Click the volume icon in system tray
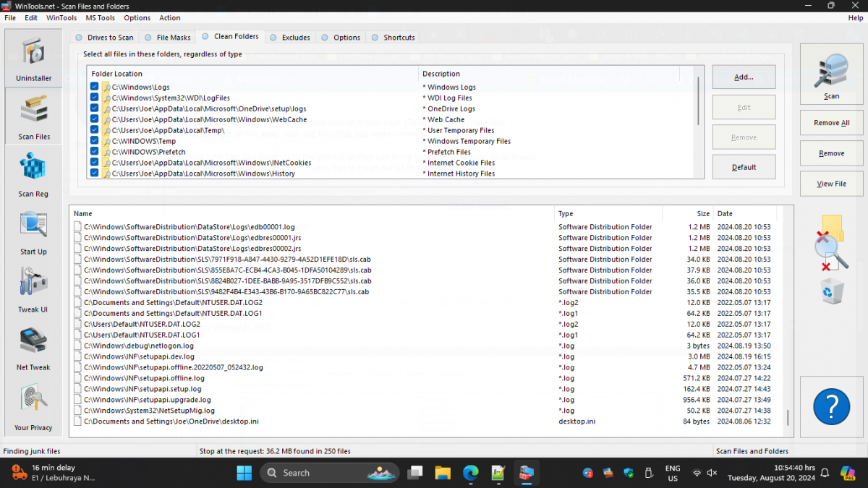The width and height of the screenshot is (868, 488). (712, 473)
